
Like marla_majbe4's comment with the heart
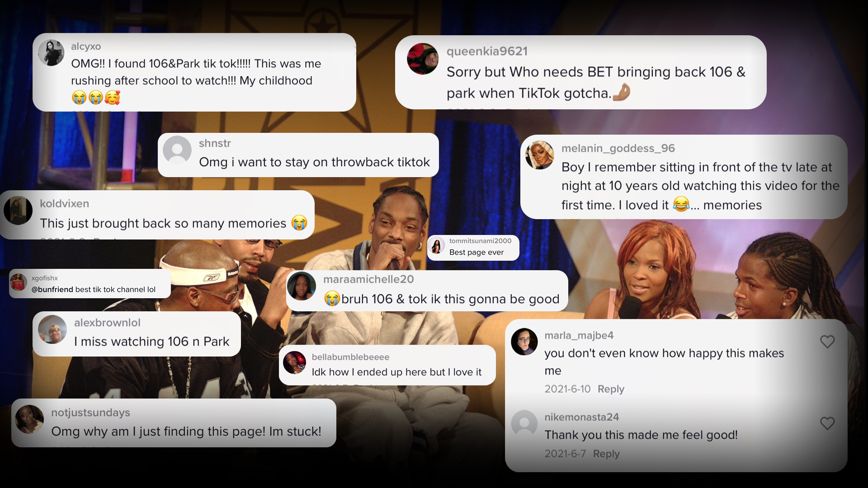(827, 342)
